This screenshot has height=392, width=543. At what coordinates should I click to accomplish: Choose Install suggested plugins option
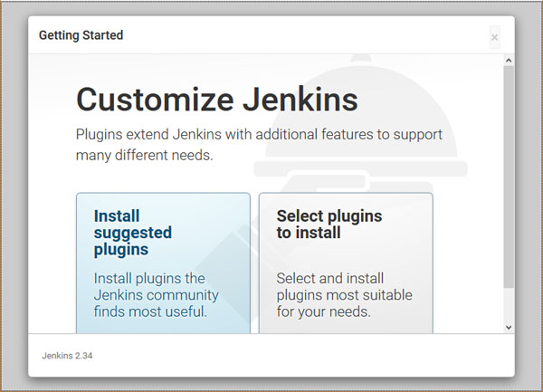163,263
